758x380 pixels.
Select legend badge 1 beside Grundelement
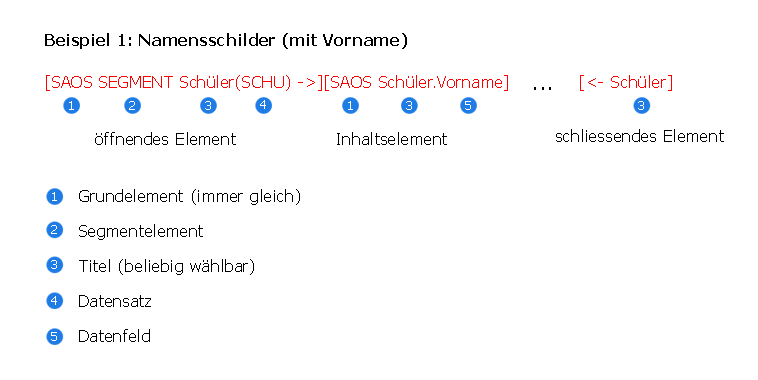coord(55,197)
